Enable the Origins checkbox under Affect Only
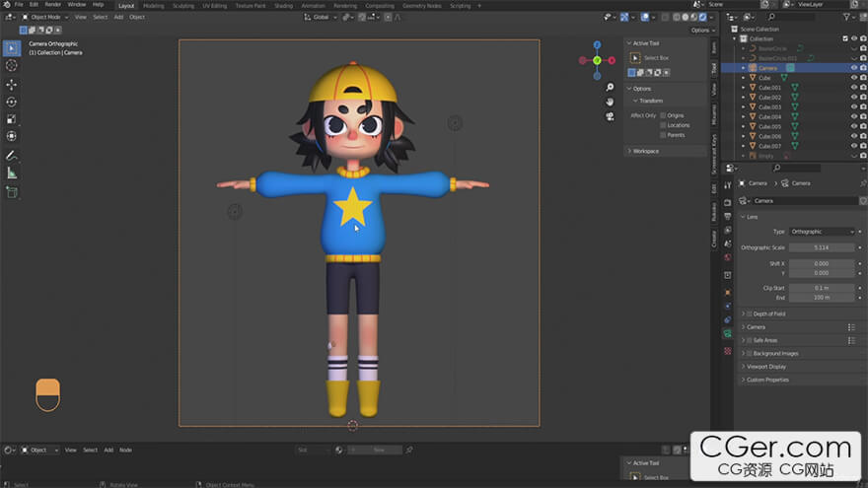 664,115
